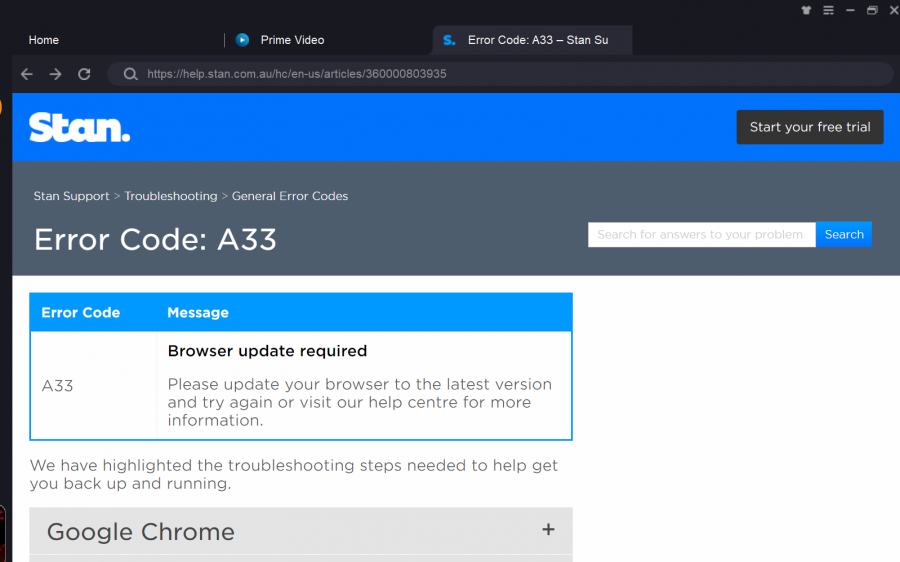Click the Search for answers input field
Screen dimensions: 900x562
701,234
